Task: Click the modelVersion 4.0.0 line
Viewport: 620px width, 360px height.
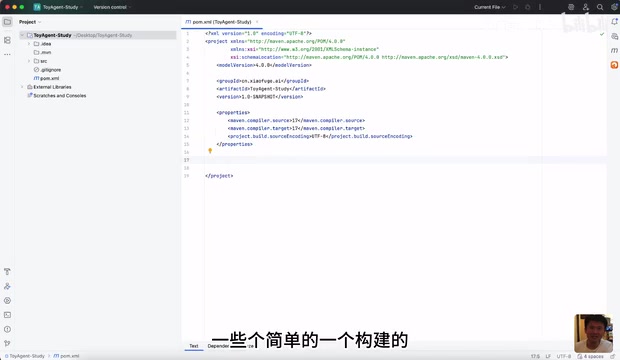Action: click(264, 65)
